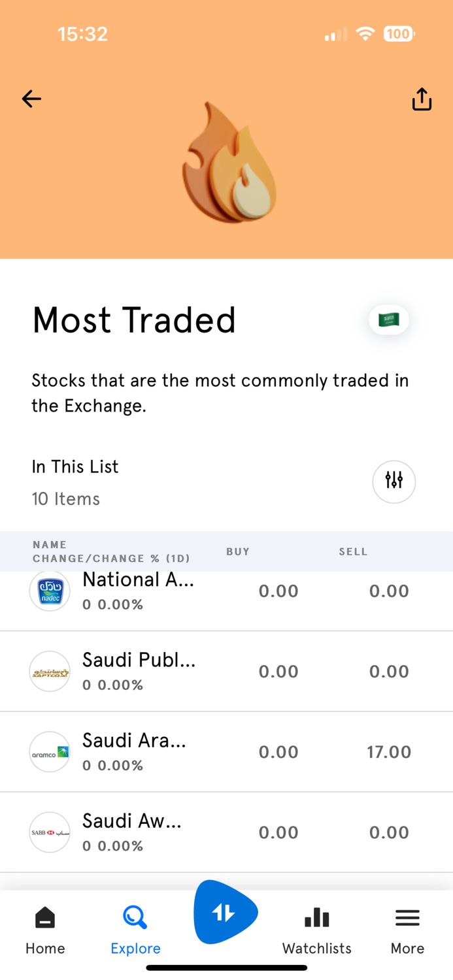Open the filter and sort icon

coord(394,482)
